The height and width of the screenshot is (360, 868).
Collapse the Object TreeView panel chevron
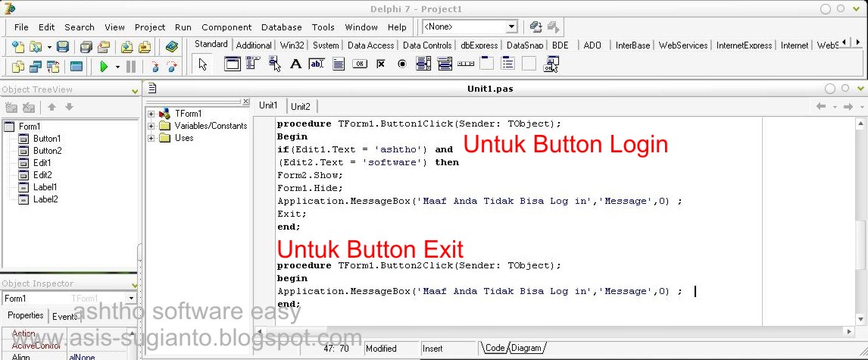coord(135,90)
